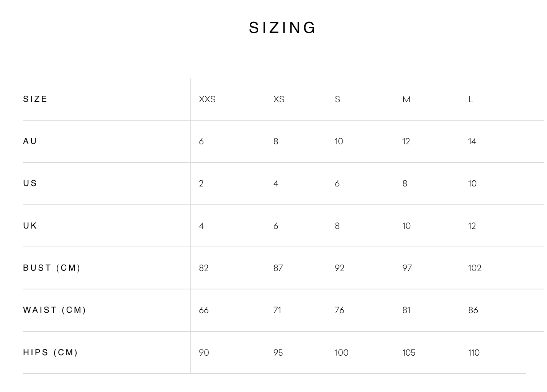Select the XXS size column header
The height and width of the screenshot is (392, 547).
coord(207,100)
